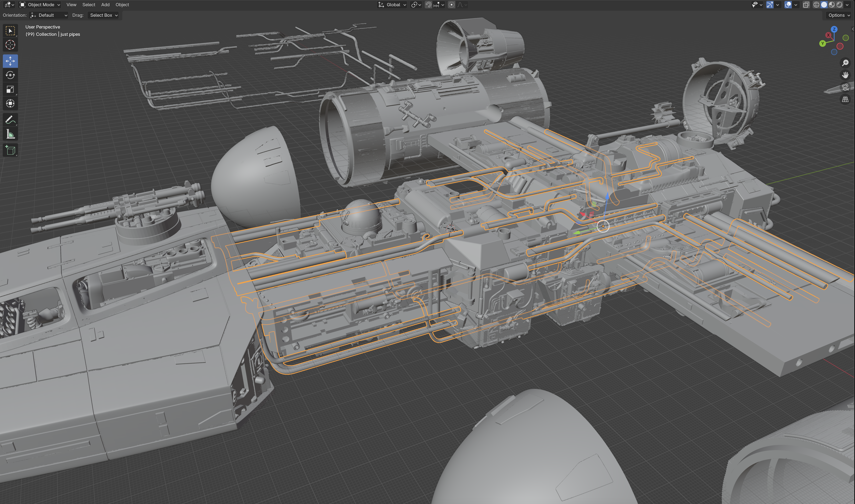Open viewport shading options dropdown
Image resolution: width=855 pixels, height=504 pixels.
pos(847,5)
